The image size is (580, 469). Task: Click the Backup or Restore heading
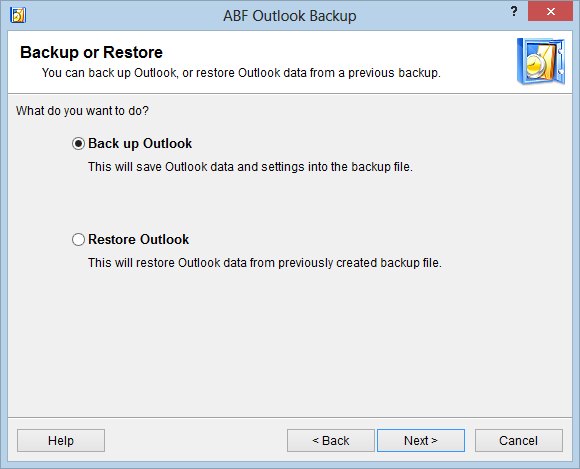[91, 53]
